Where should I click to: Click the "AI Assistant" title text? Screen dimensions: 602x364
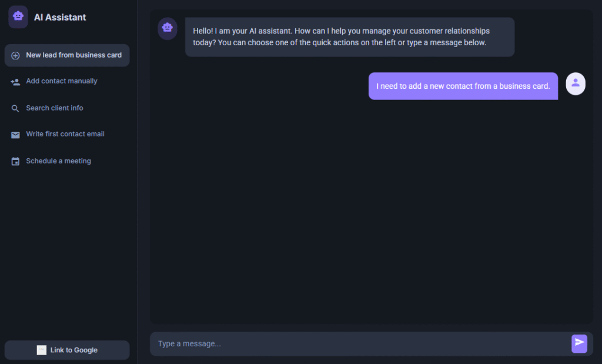pyautogui.click(x=60, y=18)
